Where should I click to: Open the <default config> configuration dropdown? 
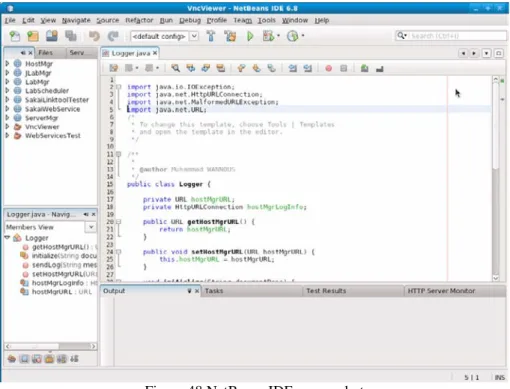pos(194,36)
